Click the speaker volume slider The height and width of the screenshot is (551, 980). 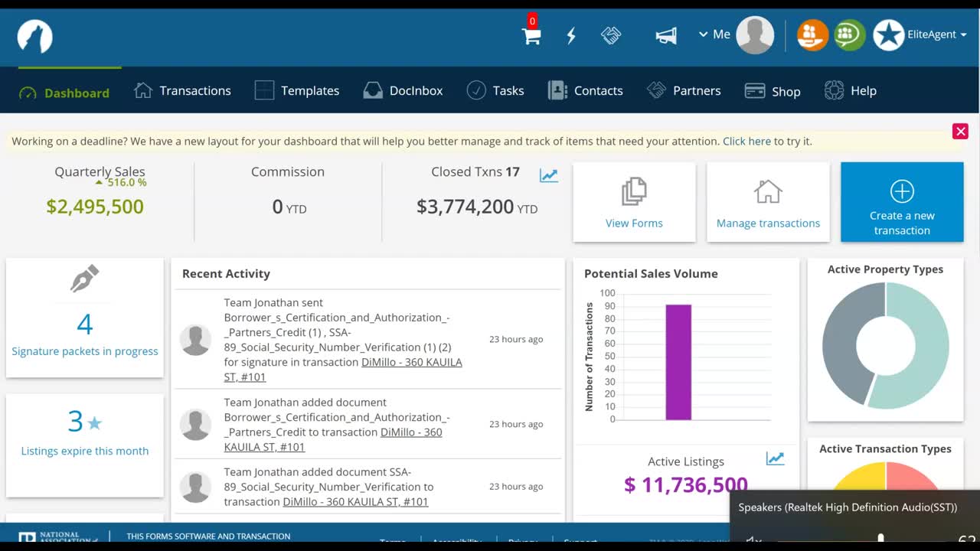pyautogui.click(x=880, y=540)
